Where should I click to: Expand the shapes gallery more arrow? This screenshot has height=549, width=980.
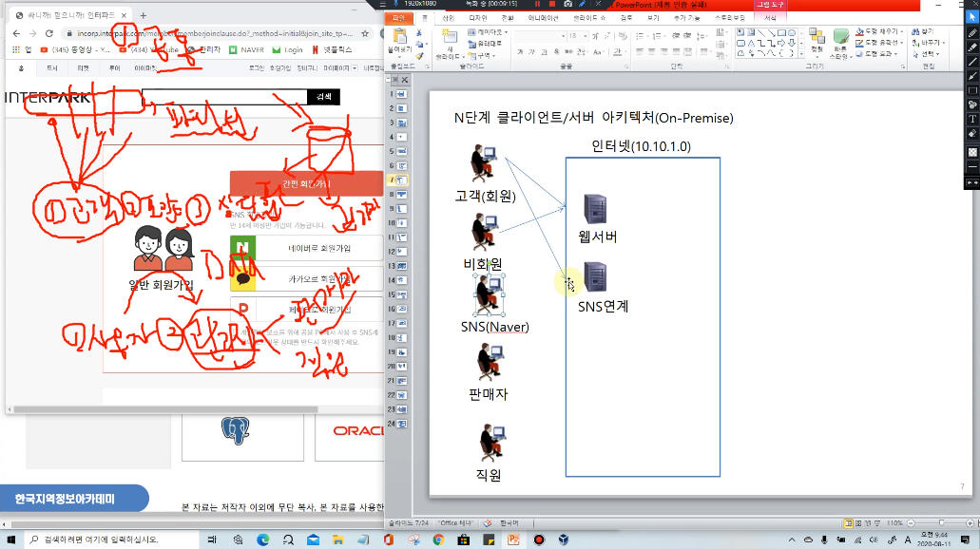[x=802, y=54]
